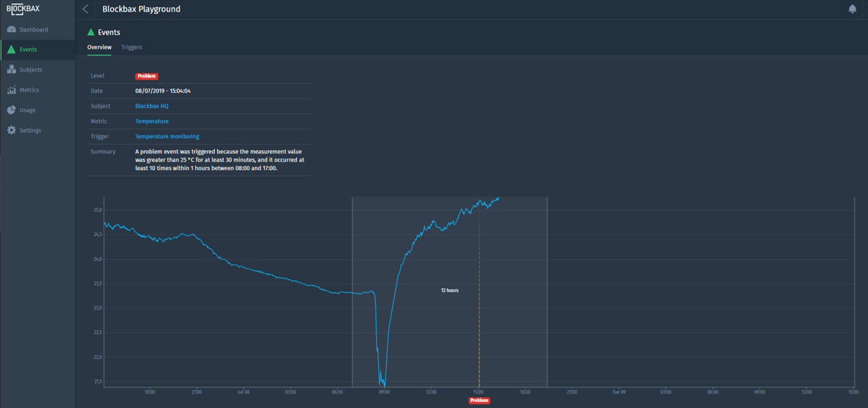Open the Blockbax HQ subject link
Viewport: 868px width, 408px height.
point(152,106)
